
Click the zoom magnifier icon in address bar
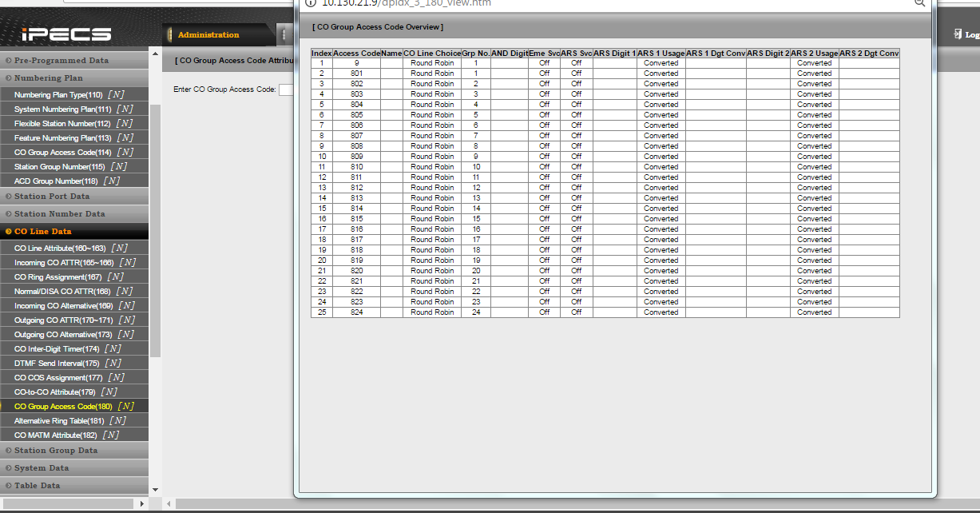tap(919, 2)
